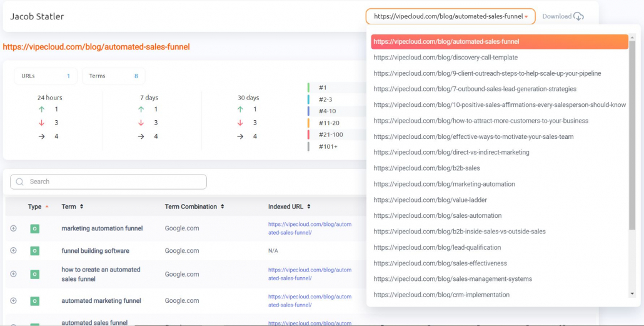Click the right arrow under 24 hours
644x326 pixels.
[x=41, y=136]
